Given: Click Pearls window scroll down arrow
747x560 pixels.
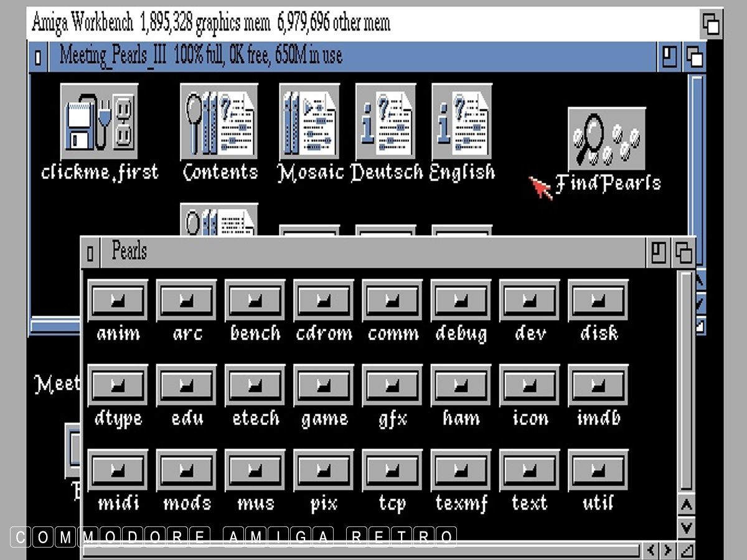Looking at the screenshot, I should pos(686,528).
